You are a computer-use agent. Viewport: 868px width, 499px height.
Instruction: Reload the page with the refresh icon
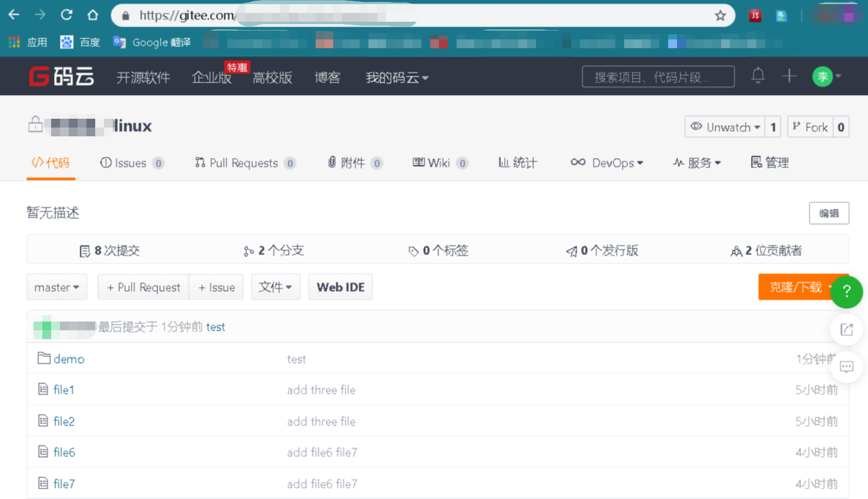66,15
